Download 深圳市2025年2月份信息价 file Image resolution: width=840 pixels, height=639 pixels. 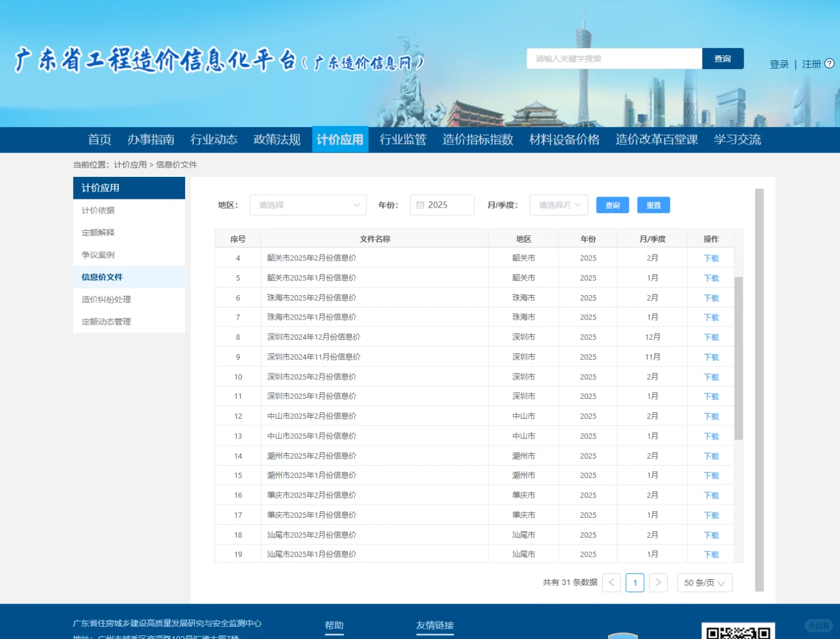[711, 376]
